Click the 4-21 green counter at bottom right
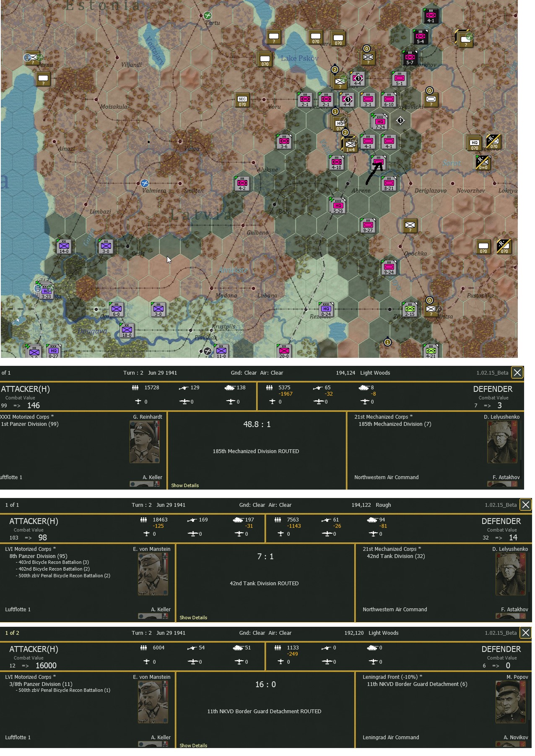The image size is (535, 756). [431, 351]
